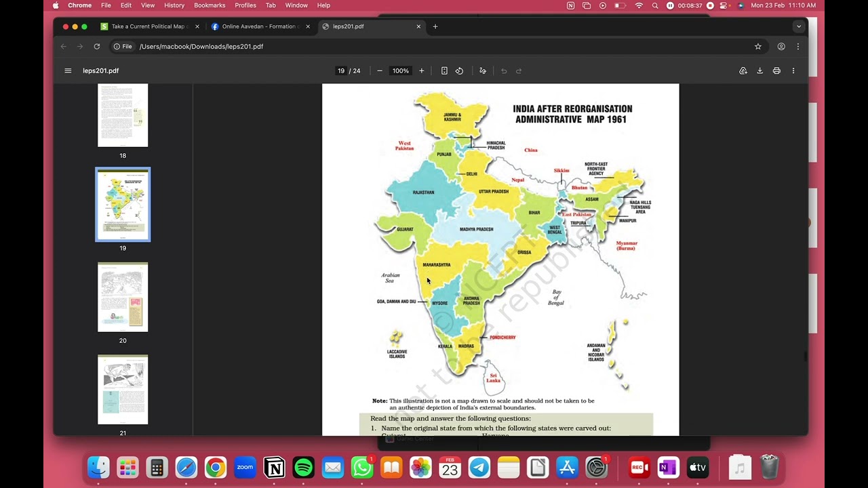Select the leps201.pdf tab
This screenshot has width=868, height=488.
tap(371, 26)
